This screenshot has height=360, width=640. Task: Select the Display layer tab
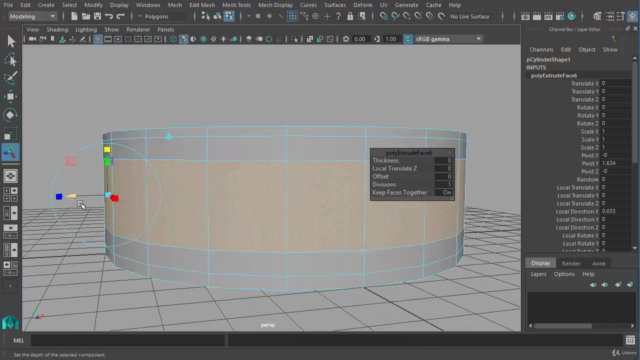point(540,263)
